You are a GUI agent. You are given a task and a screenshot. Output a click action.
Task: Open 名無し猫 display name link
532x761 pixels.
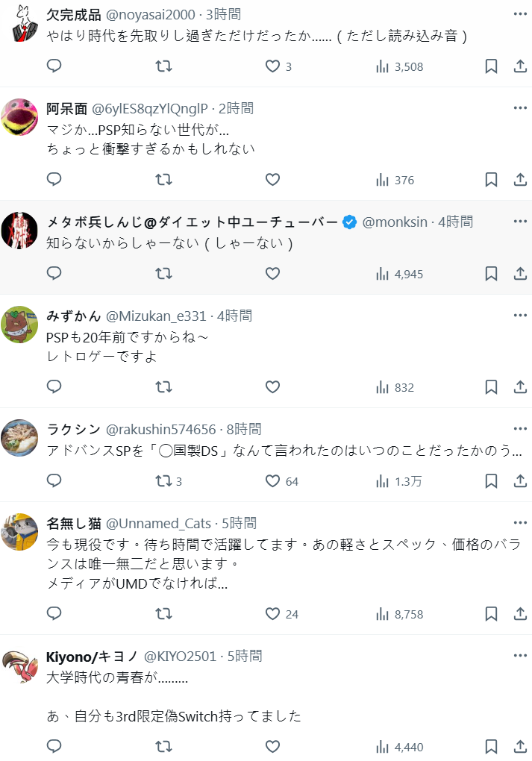click(73, 523)
